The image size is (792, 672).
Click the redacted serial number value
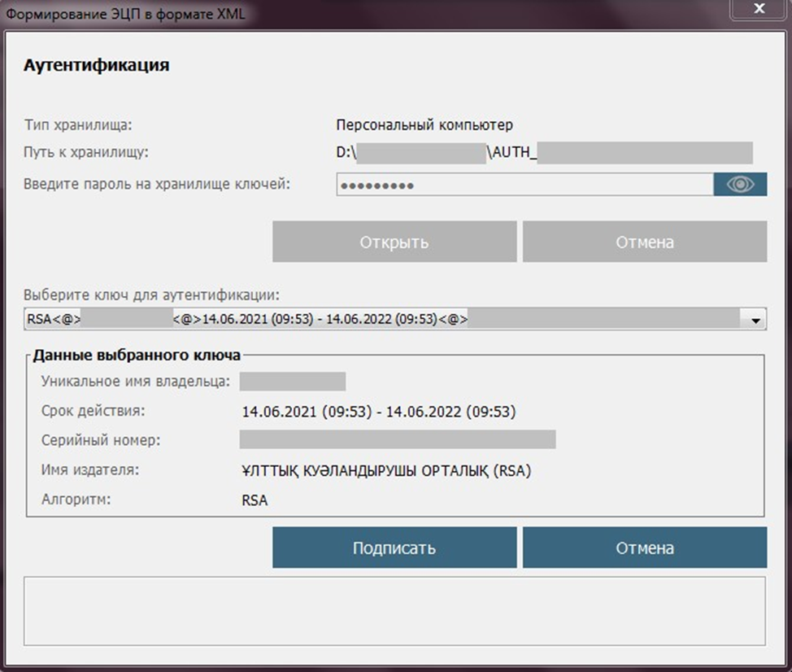pos(397,440)
